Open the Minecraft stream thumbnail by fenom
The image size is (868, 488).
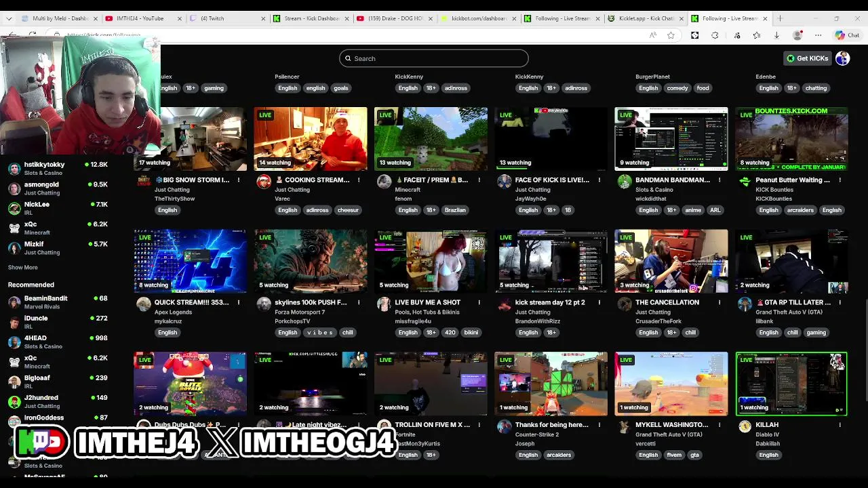tap(431, 138)
